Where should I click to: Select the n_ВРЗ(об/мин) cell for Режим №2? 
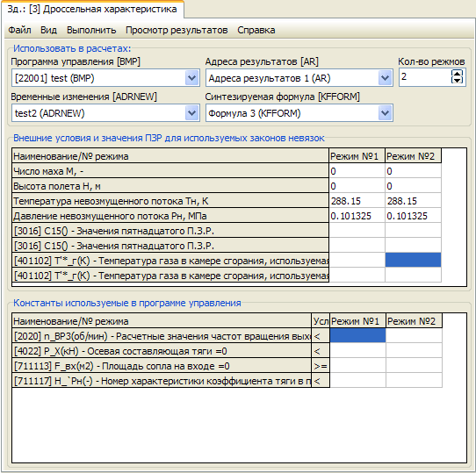coord(414,336)
